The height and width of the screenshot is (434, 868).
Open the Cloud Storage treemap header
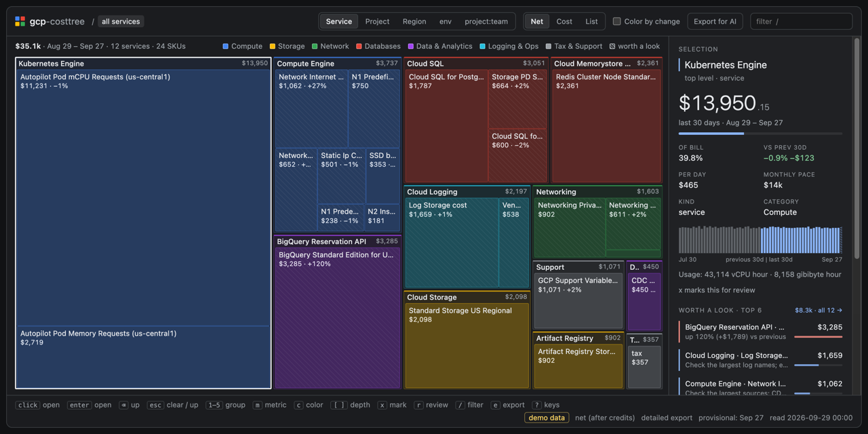(467, 297)
